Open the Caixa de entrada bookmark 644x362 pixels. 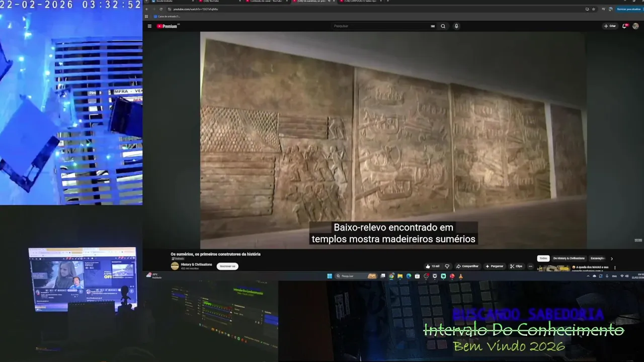[x=167, y=17]
